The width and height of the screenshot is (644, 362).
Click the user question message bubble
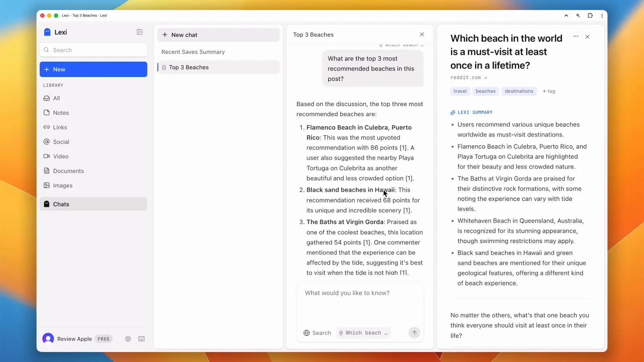[373, 69]
